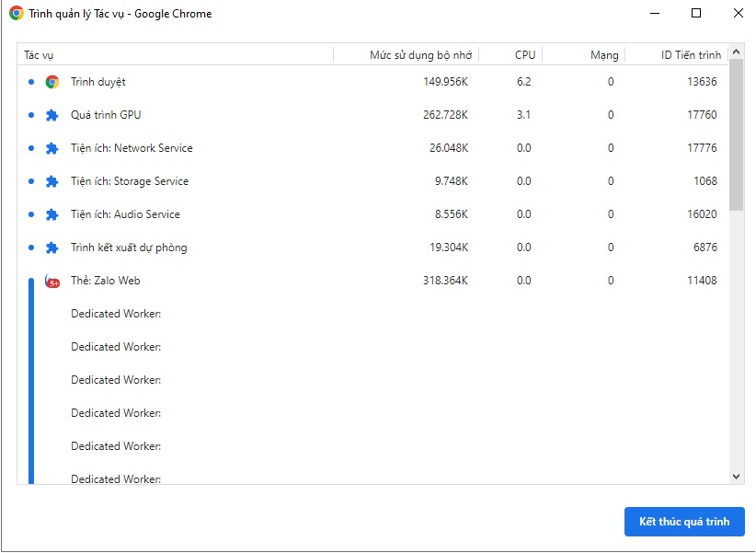Click the Chrome icon in Trình duyệt row
The image size is (756, 553).
(52, 82)
